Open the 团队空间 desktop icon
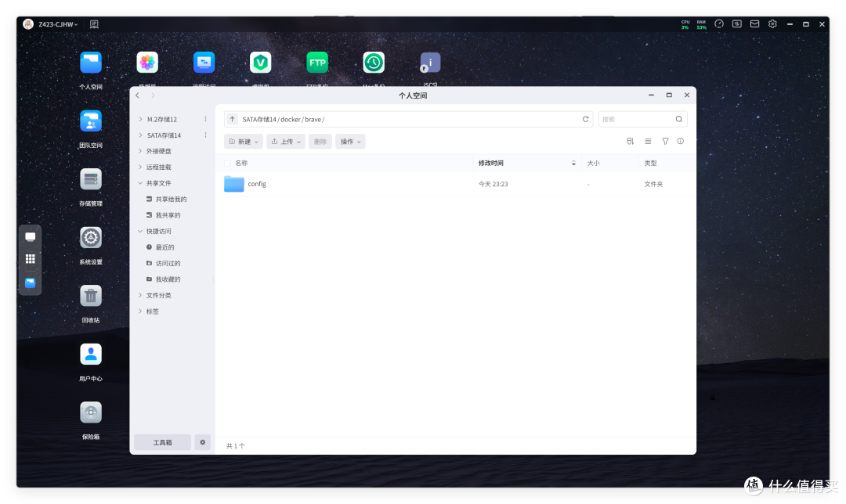846x504 pixels. tap(91, 121)
